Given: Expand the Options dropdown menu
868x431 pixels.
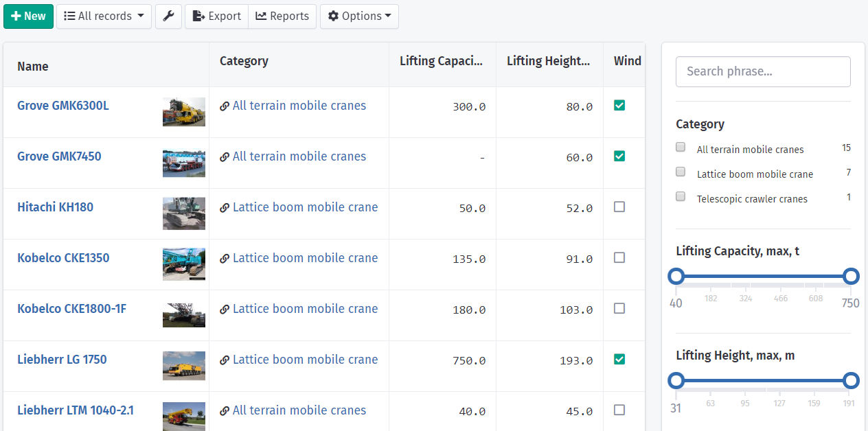Looking at the screenshot, I should pos(359,16).
